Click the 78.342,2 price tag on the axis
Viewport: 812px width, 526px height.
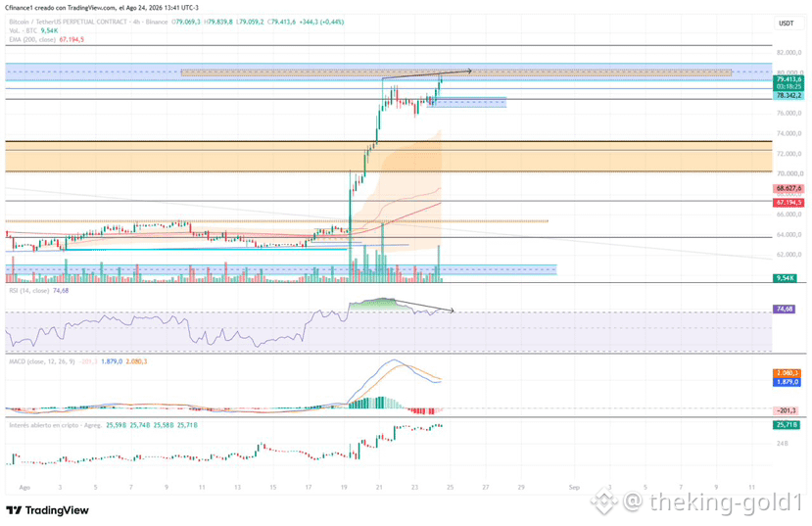click(x=788, y=96)
